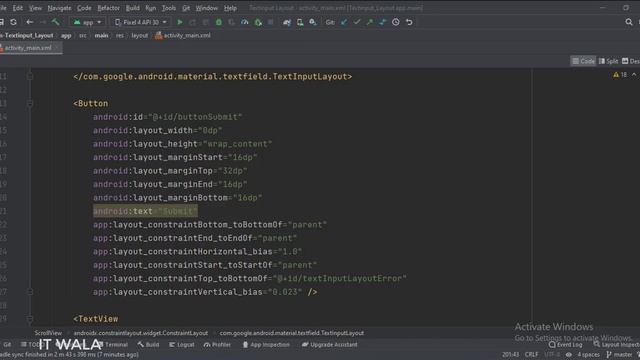Screen dimensions: 640x360
Task: Open the Git menu
Action: click(x=186, y=8)
